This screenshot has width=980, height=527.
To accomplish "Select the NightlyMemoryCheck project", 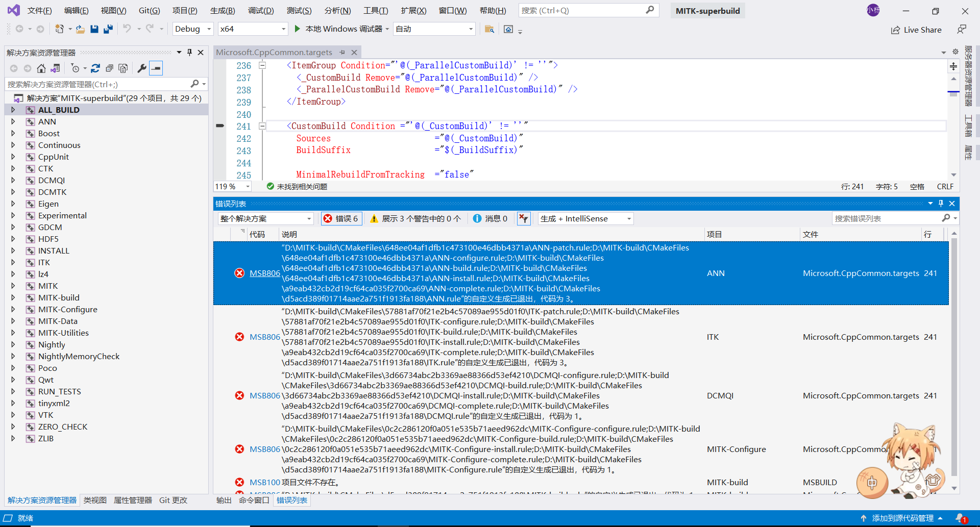I will pos(79,357).
